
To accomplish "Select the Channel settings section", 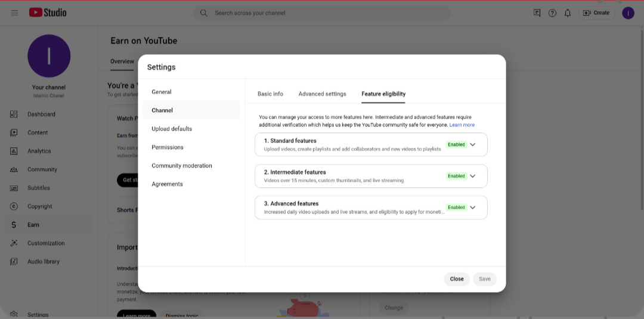I will (x=191, y=110).
